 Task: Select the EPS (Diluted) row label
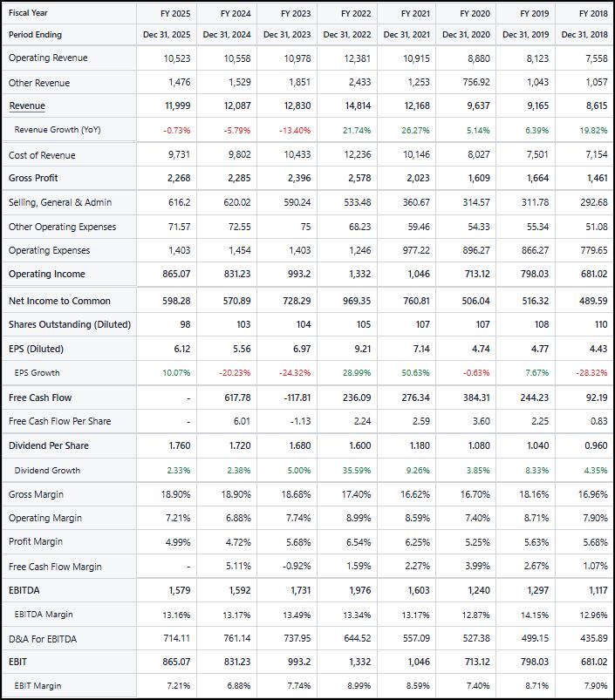tap(36, 349)
